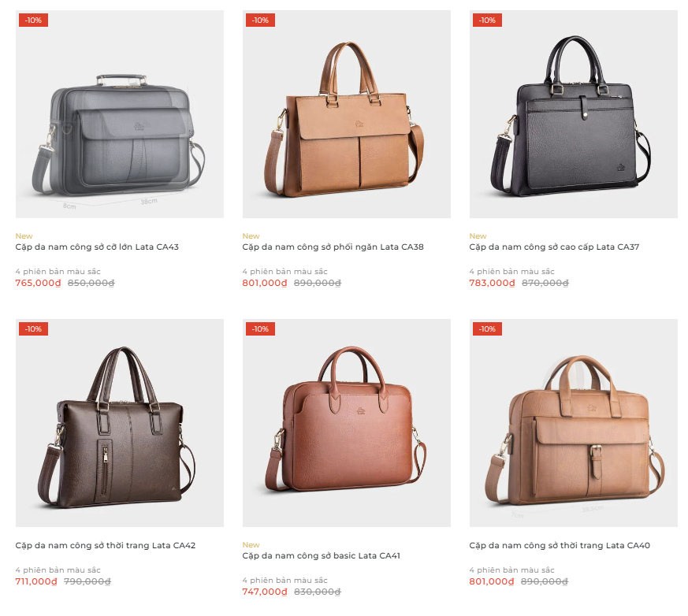Click the -10% badge on Lata CA37
The height and width of the screenshot is (616, 688).
(487, 20)
